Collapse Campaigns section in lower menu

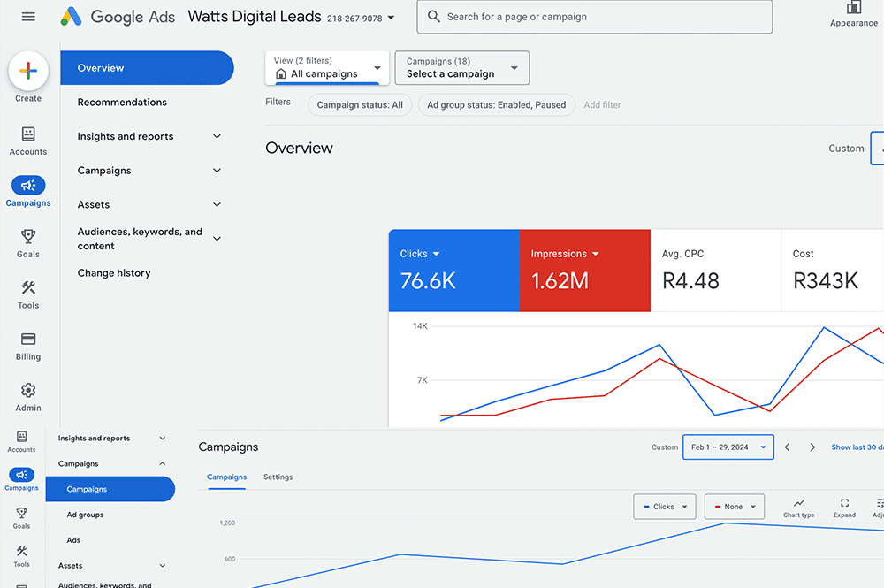tap(163, 463)
